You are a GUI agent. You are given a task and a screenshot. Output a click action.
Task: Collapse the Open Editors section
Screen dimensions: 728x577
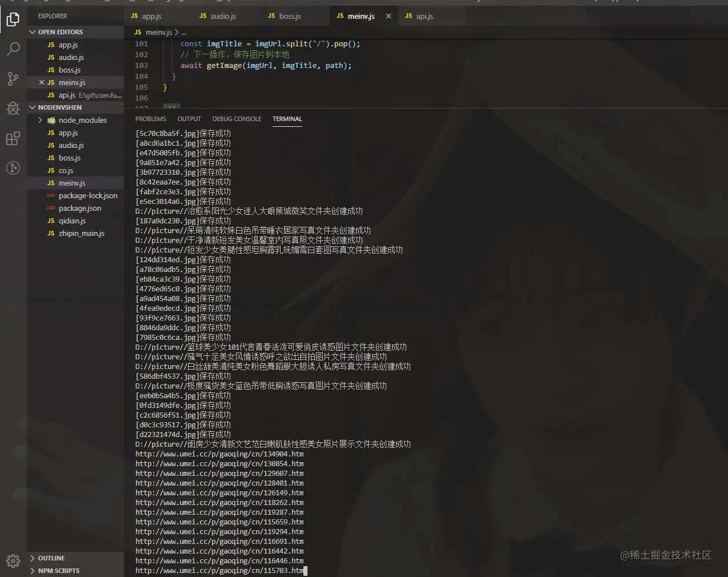(75, 32)
